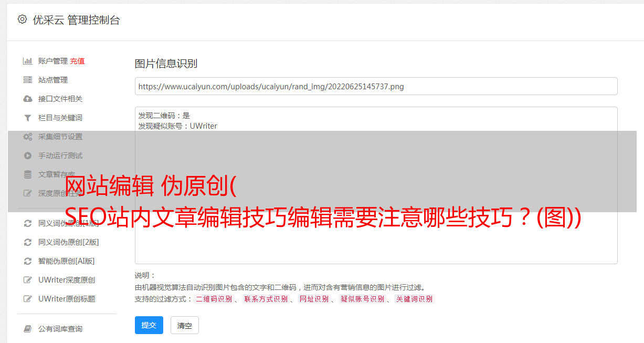Image resolution: width=644 pixels, height=343 pixels.
Task: Click the refresh icon for 同义词伪原创[2版]
Action: coord(28,242)
